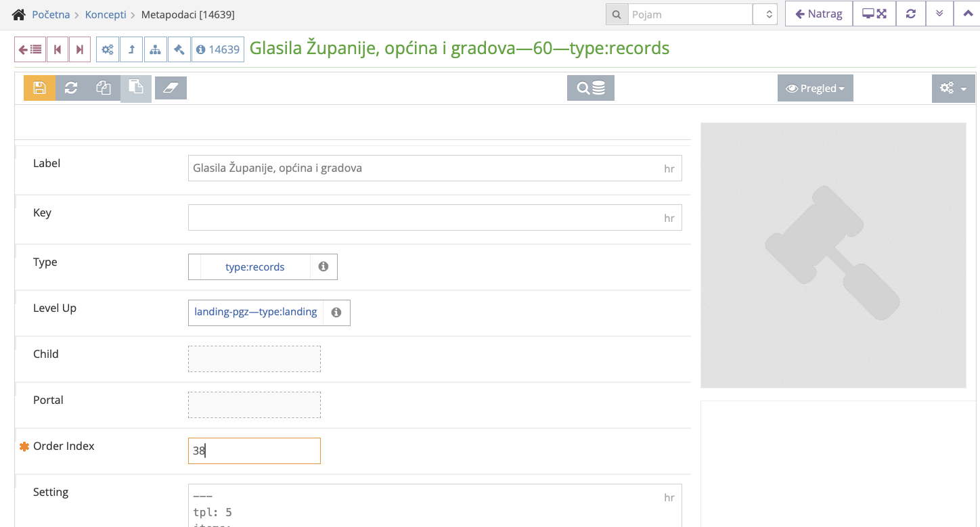Select the duplicate (copy pages) icon
This screenshot has width=980, height=527.
[x=104, y=88]
